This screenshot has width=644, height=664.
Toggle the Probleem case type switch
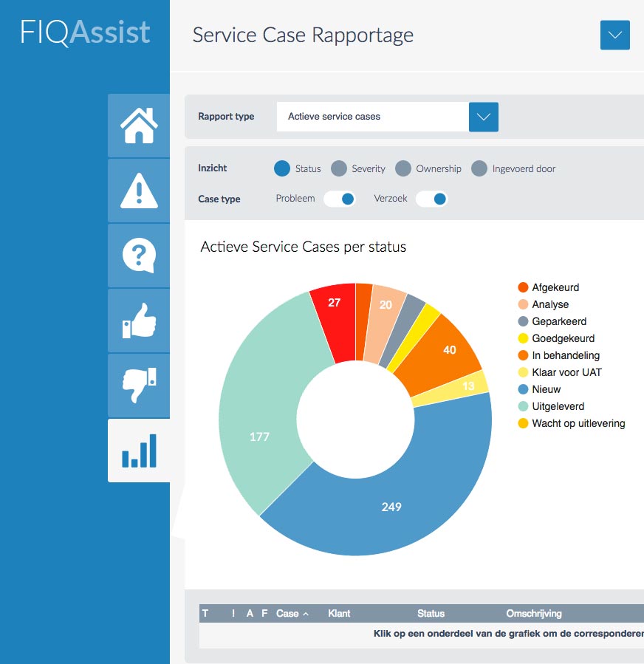click(x=340, y=199)
